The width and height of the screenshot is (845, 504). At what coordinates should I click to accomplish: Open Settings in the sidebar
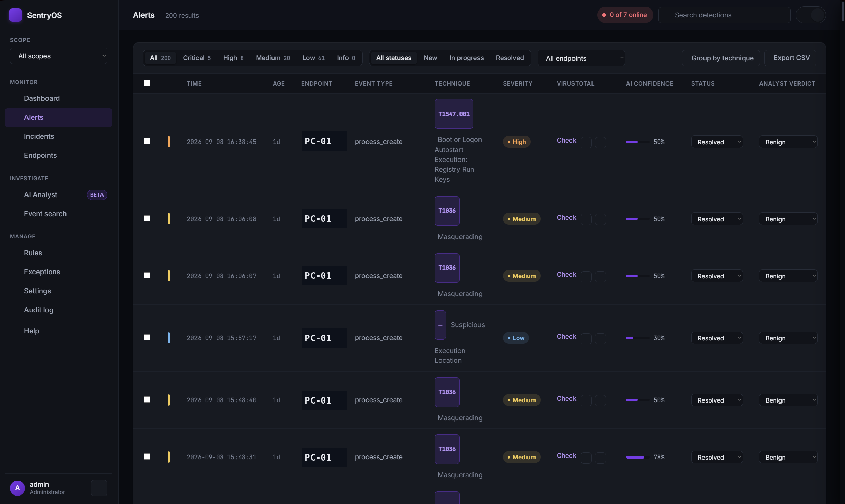click(58, 291)
